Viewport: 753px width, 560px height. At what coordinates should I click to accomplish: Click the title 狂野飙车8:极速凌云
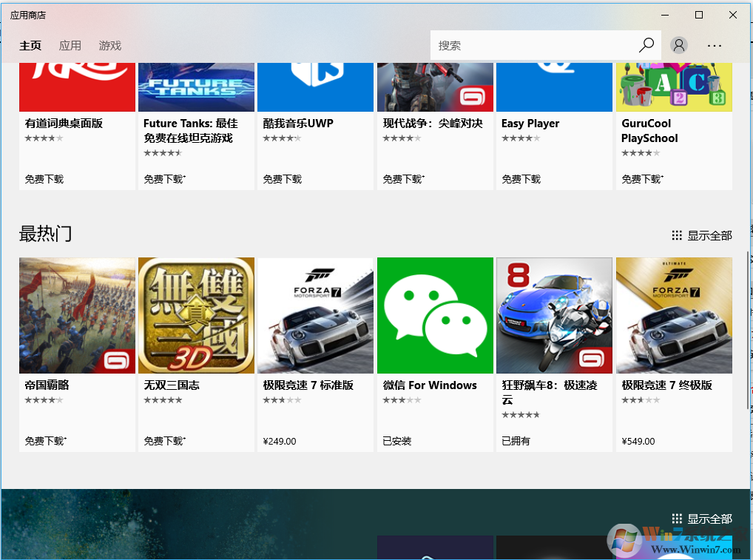[550, 392]
